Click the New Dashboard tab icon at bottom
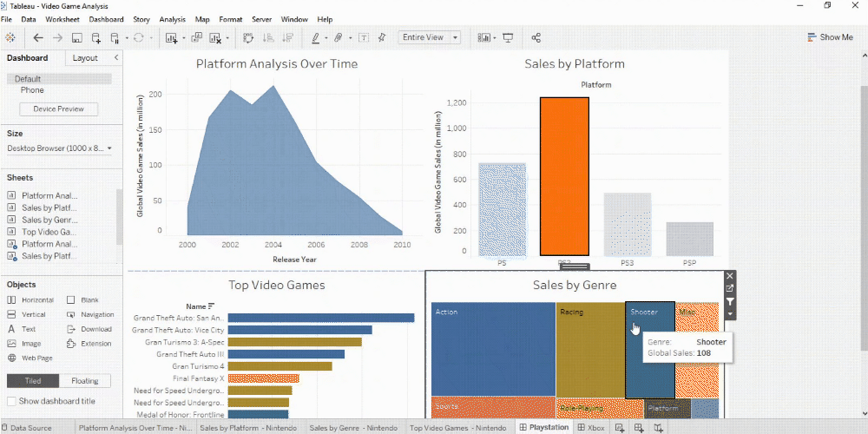Viewport: 868px width, 434px height. (x=639, y=427)
